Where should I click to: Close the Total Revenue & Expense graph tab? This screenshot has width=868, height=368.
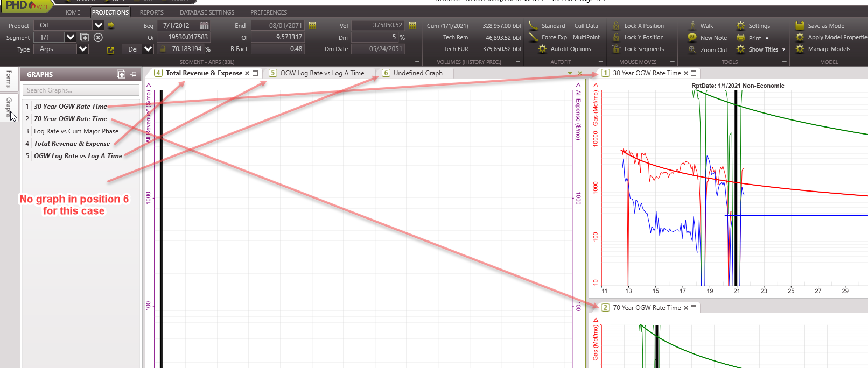[247, 73]
